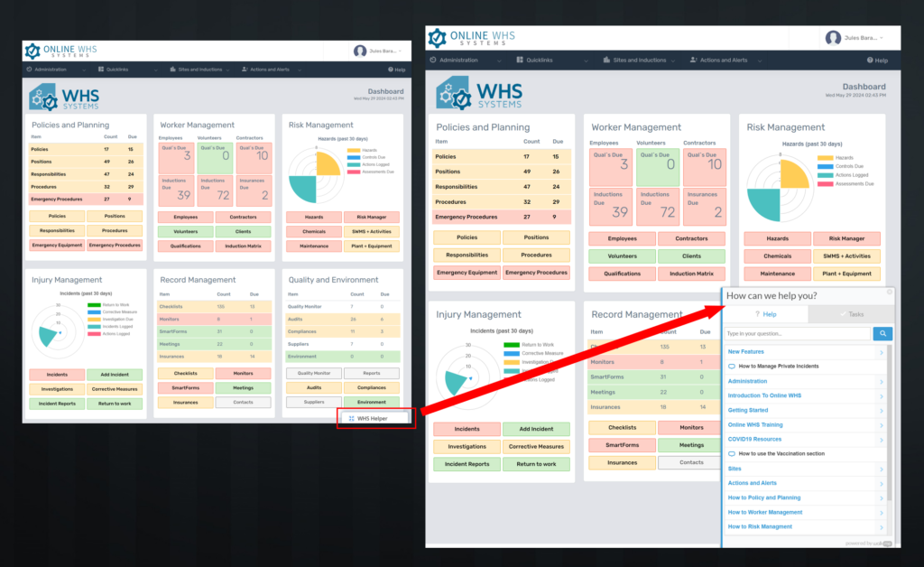Open the New Features help link
Image resolution: width=924 pixels, height=567 pixels.
tap(746, 351)
